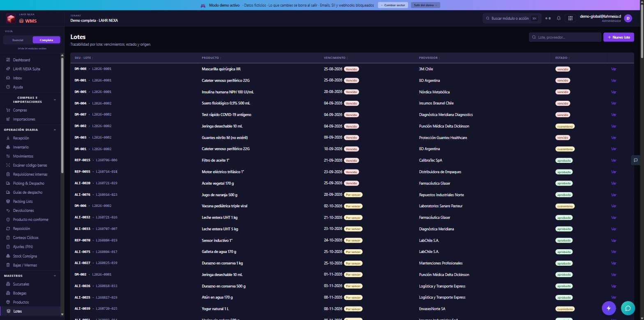
Task: Sort by Proveedor column header
Action: tap(429, 58)
